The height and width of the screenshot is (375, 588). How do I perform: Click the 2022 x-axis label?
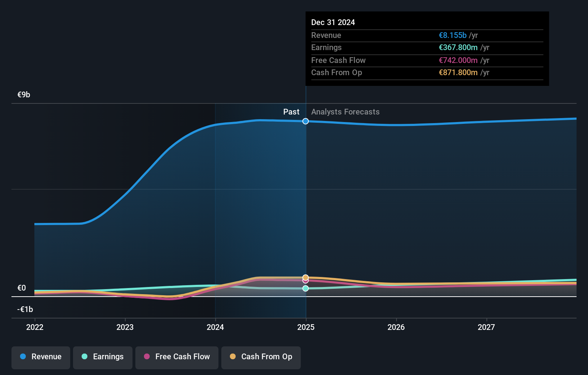coord(35,327)
